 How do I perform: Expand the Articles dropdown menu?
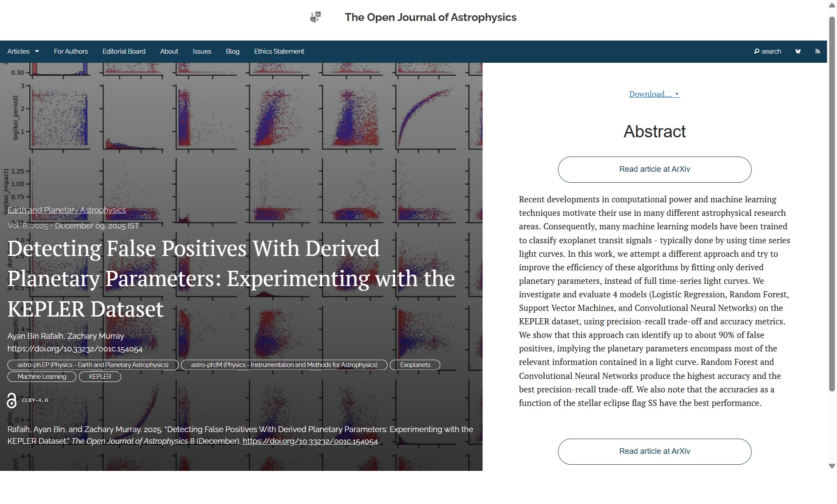coord(23,51)
